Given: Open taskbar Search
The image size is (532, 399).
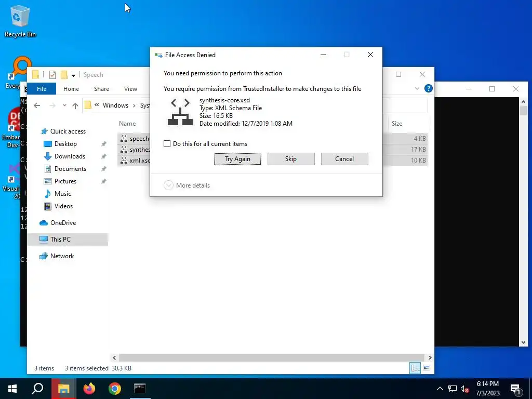Looking at the screenshot, I should 37,389.
